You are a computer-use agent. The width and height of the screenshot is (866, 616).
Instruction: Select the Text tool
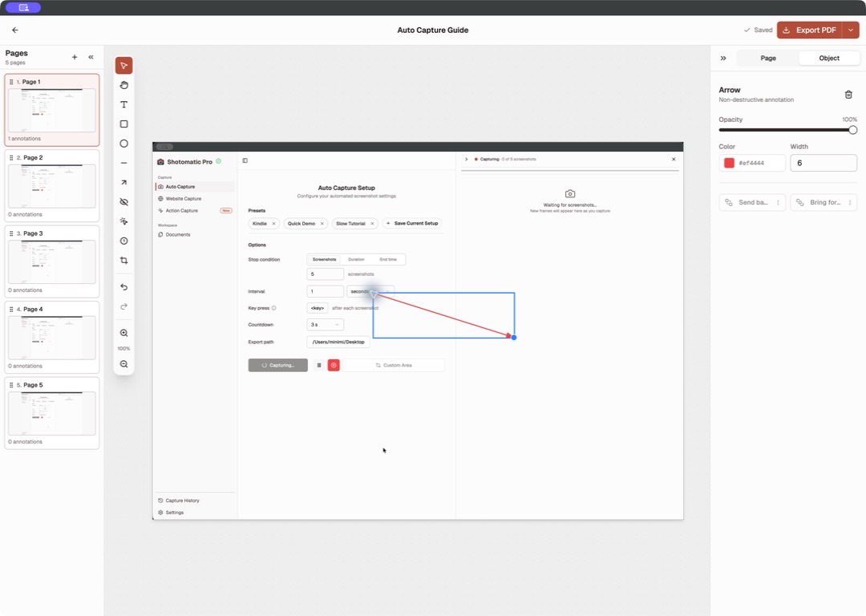coord(123,104)
